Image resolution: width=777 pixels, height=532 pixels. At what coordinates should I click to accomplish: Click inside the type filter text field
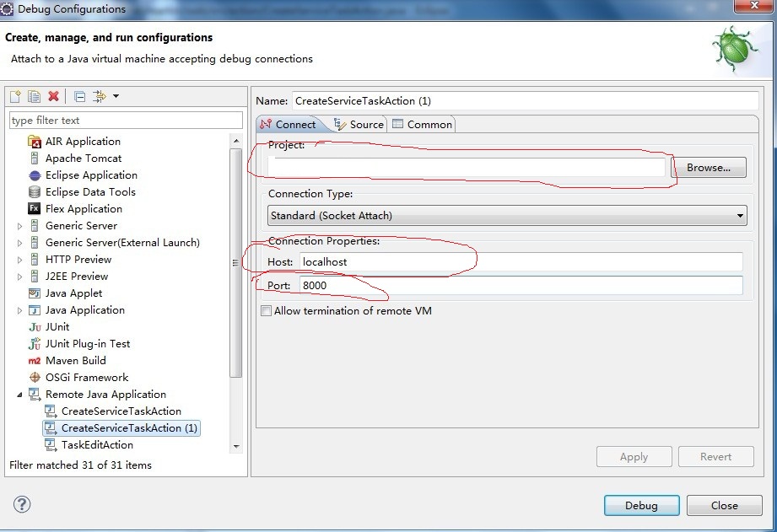click(x=125, y=120)
